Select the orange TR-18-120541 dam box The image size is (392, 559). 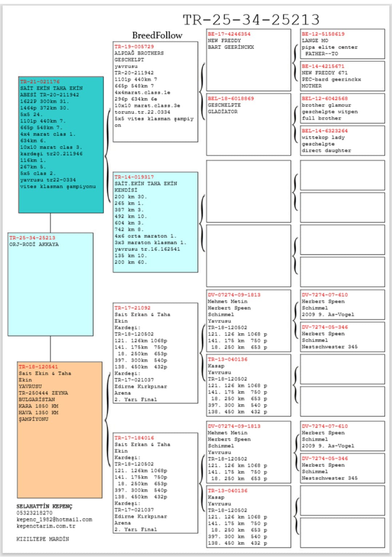(x=60, y=429)
